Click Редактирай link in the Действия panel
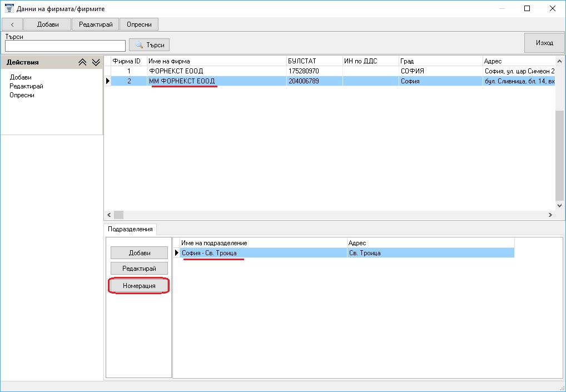Image resolution: width=566 pixels, height=392 pixels. (x=26, y=86)
